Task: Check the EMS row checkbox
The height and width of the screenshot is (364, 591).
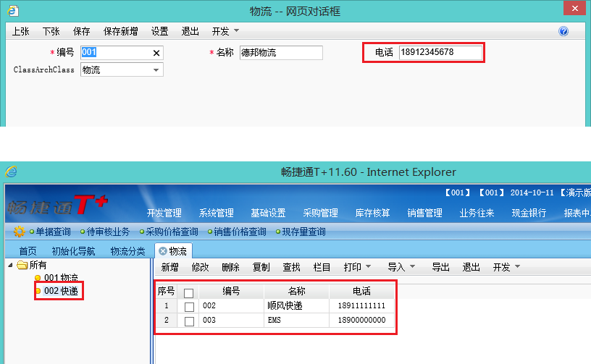Action: tap(189, 321)
